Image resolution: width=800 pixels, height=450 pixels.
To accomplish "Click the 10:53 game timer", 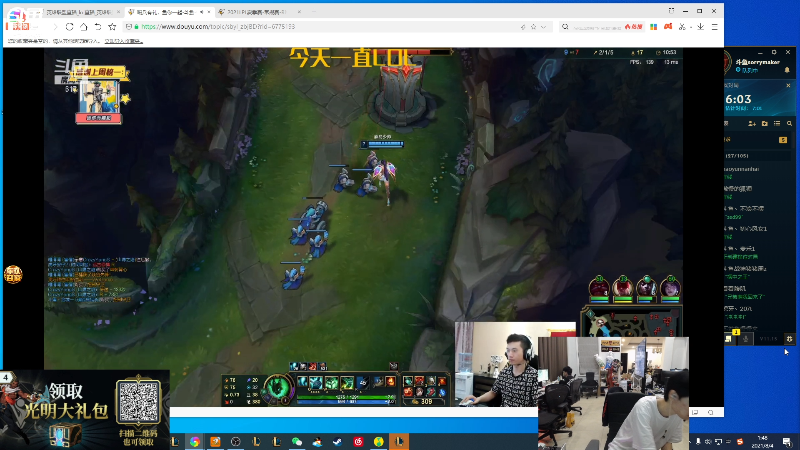I will 667,53.
